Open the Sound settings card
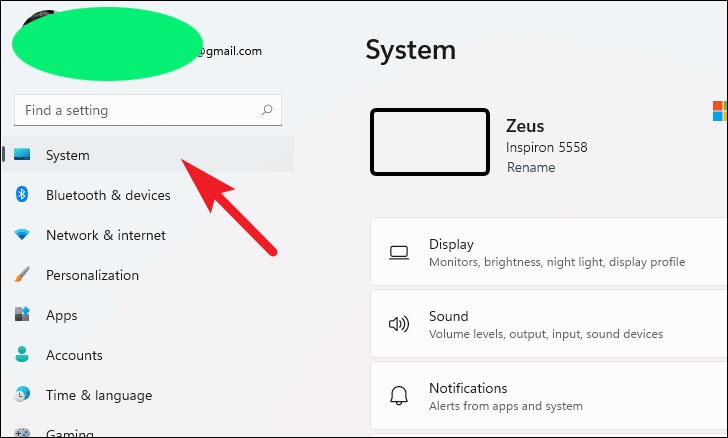 [549, 324]
